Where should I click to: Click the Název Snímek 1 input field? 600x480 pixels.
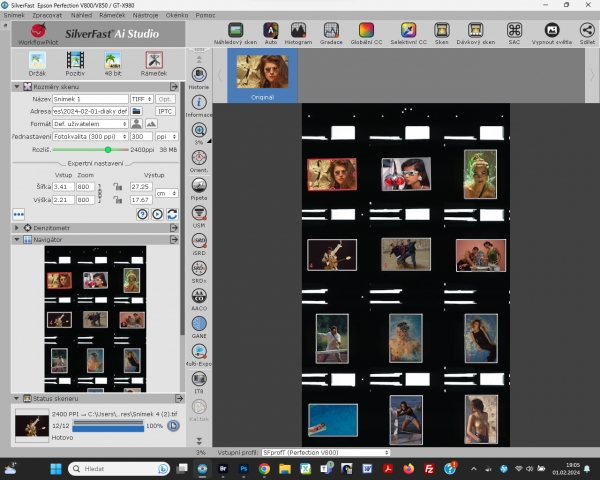point(90,99)
